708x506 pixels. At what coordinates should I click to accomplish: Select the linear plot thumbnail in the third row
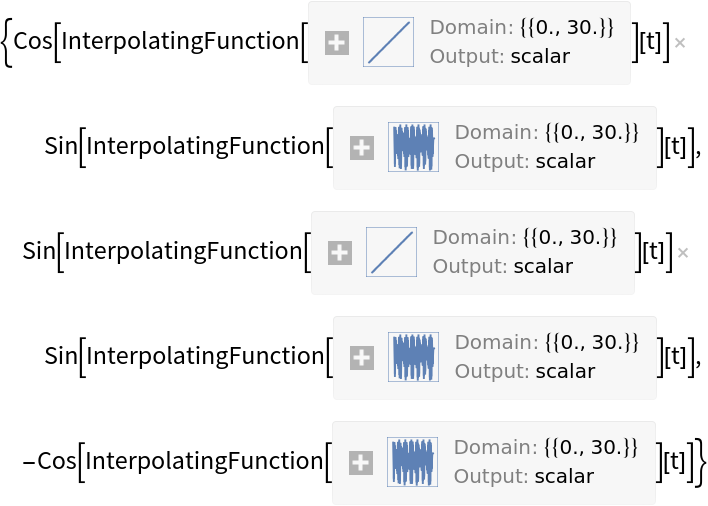(x=391, y=253)
